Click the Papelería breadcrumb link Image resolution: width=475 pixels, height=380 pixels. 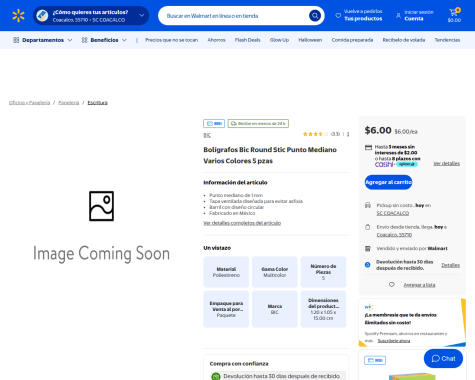point(69,103)
